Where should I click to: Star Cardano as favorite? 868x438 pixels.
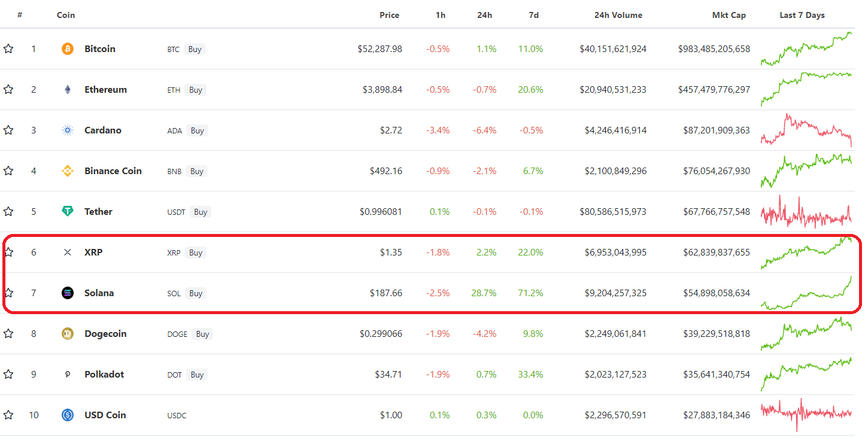click(x=8, y=130)
